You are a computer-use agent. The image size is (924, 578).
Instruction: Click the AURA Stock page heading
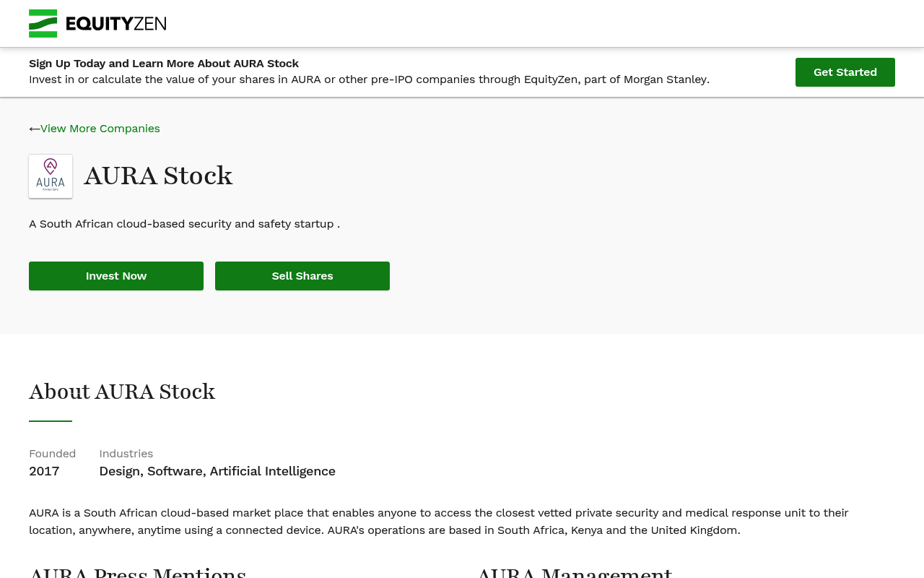pos(158,176)
